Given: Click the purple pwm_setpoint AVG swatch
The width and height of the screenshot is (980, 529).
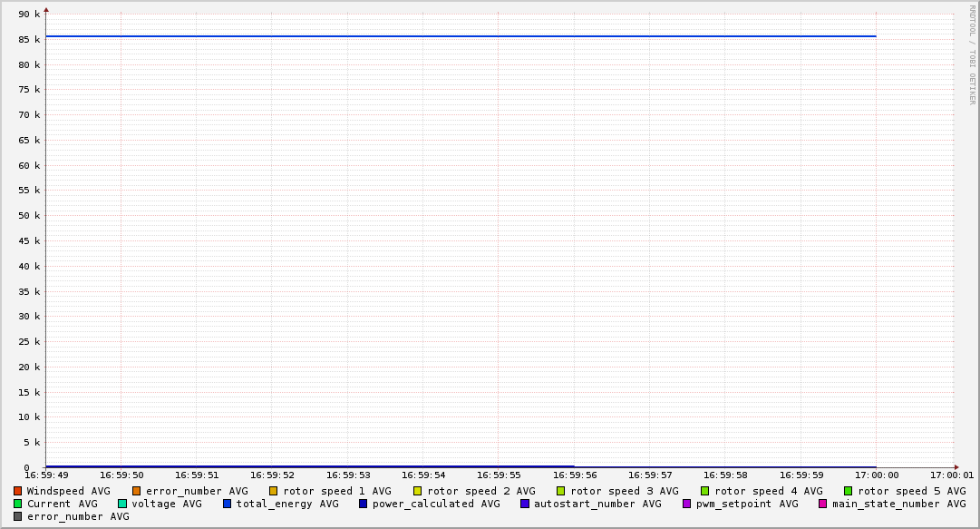Looking at the screenshot, I should 686,504.
